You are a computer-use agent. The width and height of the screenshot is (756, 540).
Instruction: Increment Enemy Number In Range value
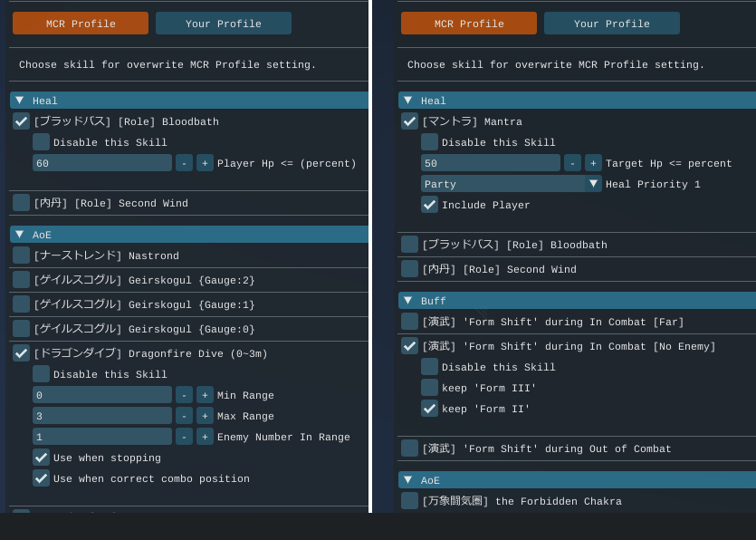pos(205,437)
